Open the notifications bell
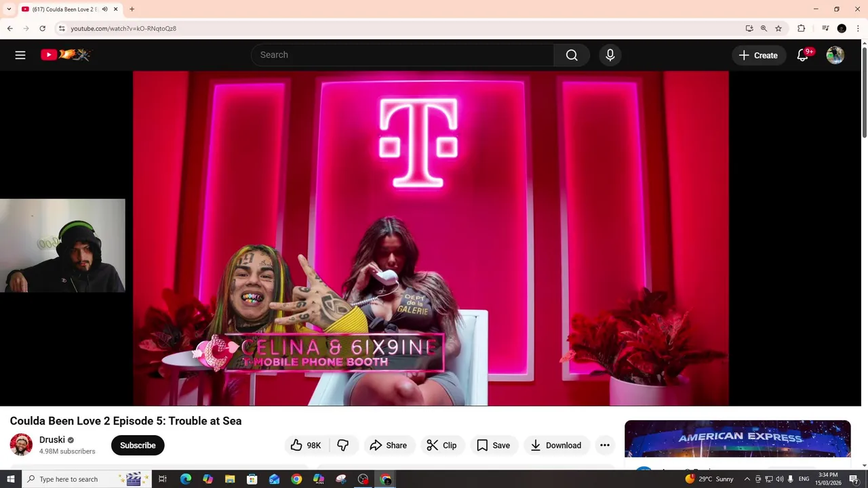 tap(803, 56)
